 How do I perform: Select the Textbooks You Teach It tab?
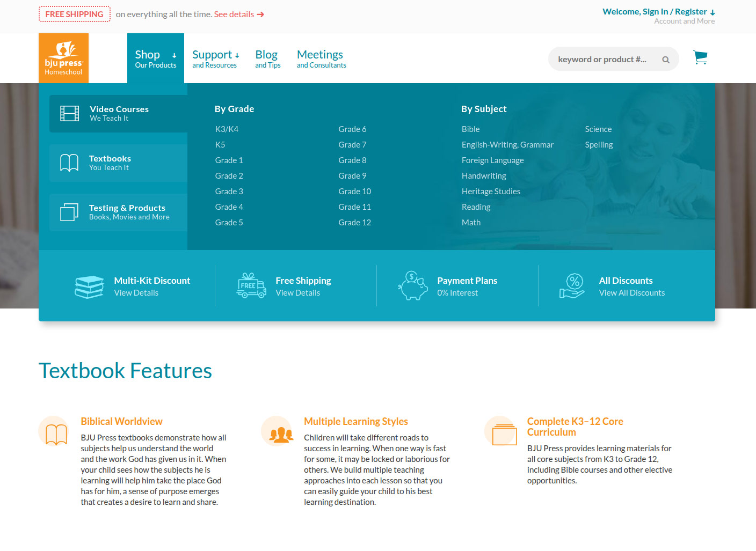(x=118, y=163)
